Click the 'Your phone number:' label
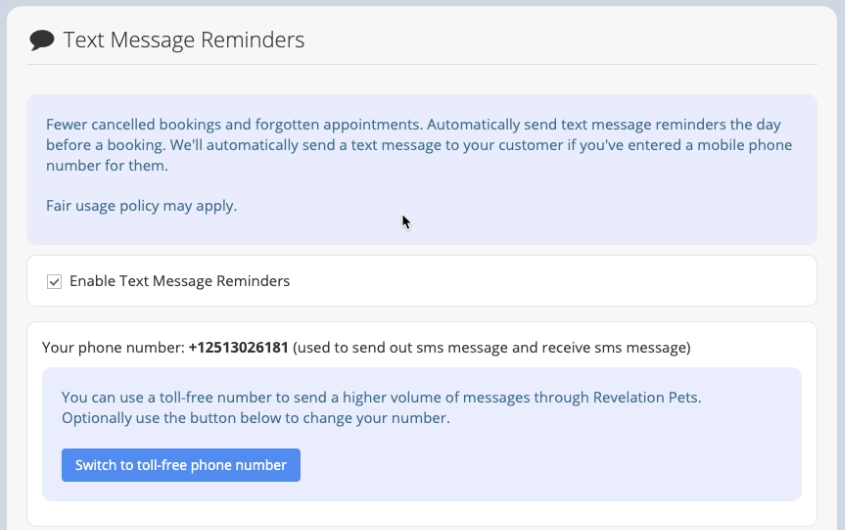 click(113, 347)
